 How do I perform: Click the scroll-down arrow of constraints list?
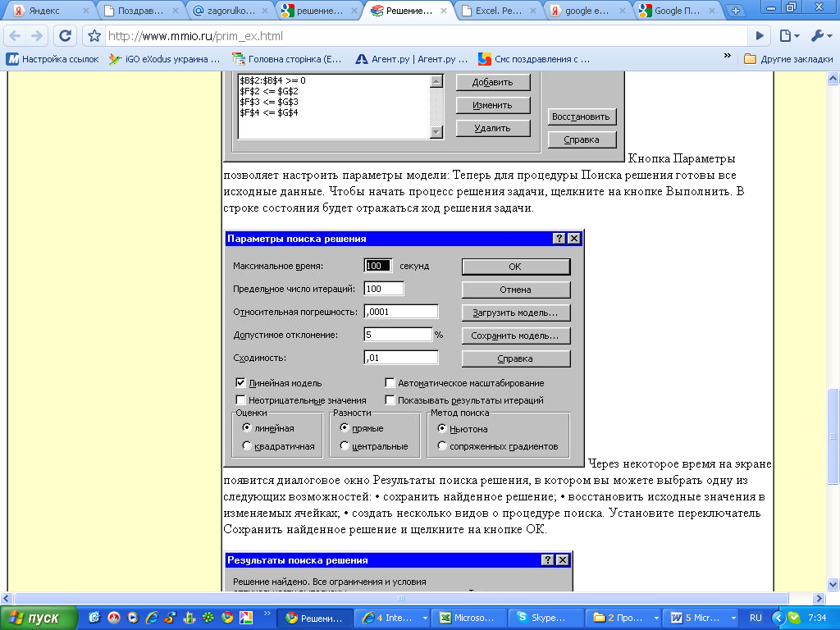pyautogui.click(x=436, y=132)
